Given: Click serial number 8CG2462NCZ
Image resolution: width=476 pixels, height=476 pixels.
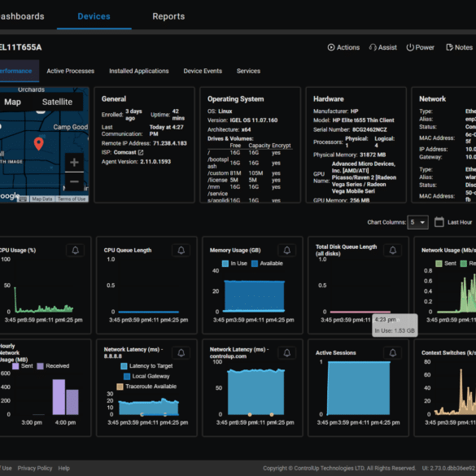Looking at the screenshot, I should click(369, 129).
